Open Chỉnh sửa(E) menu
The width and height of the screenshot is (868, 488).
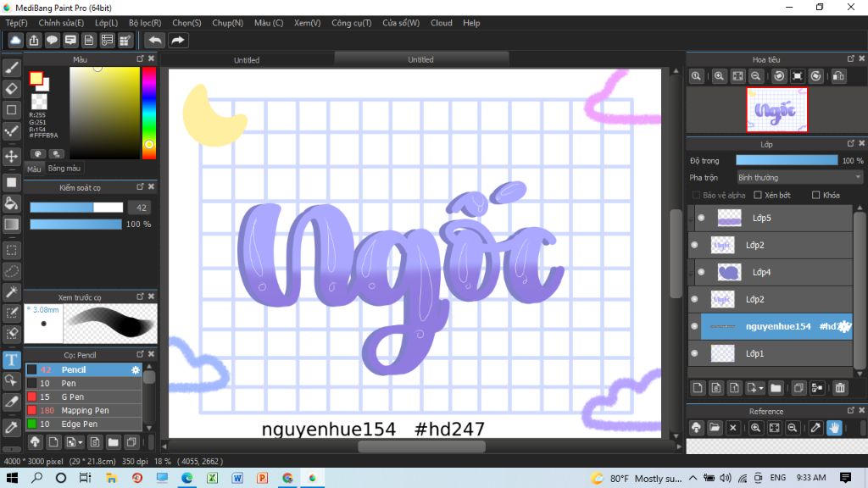coord(61,23)
